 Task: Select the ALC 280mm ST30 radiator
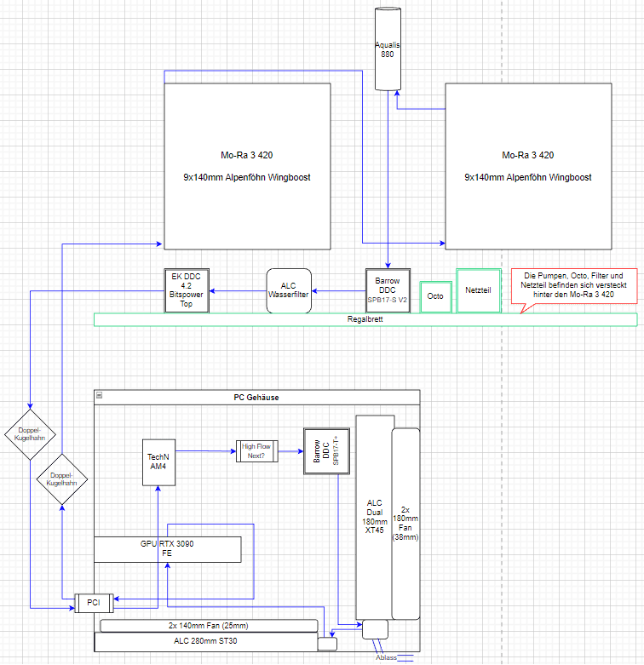[x=206, y=642]
